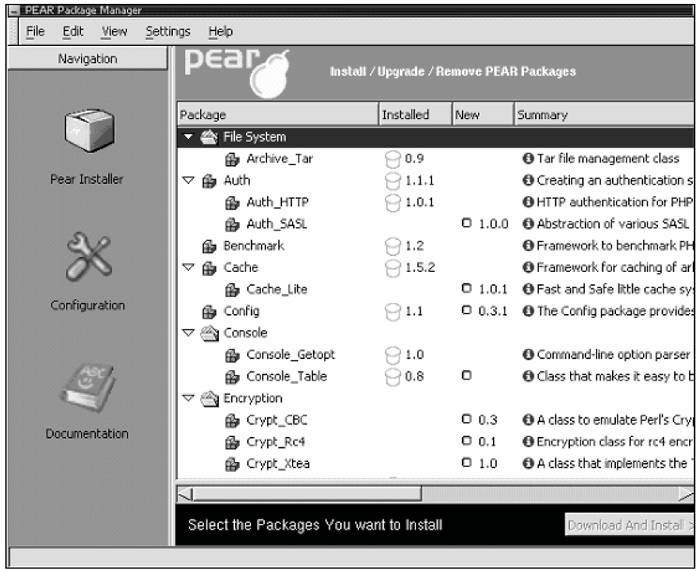700x571 pixels.
Task: Open the View menu
Action: point(114,31)
